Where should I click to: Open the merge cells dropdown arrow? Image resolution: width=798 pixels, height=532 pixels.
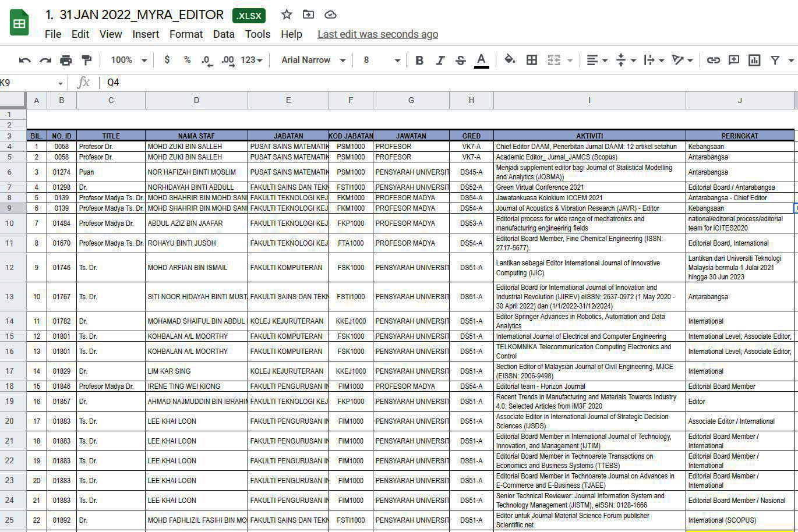pos(570,61)
